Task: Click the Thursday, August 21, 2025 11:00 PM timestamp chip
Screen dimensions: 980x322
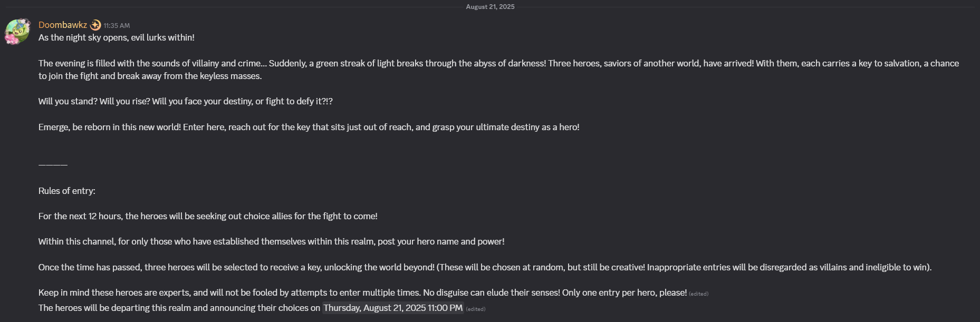Action: tap(393, 308)
